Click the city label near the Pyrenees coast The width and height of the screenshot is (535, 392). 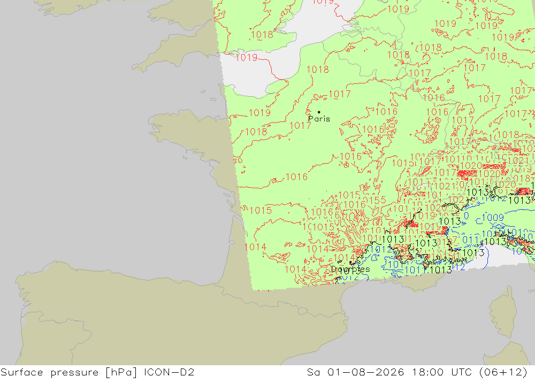click(x=350, y=269)
